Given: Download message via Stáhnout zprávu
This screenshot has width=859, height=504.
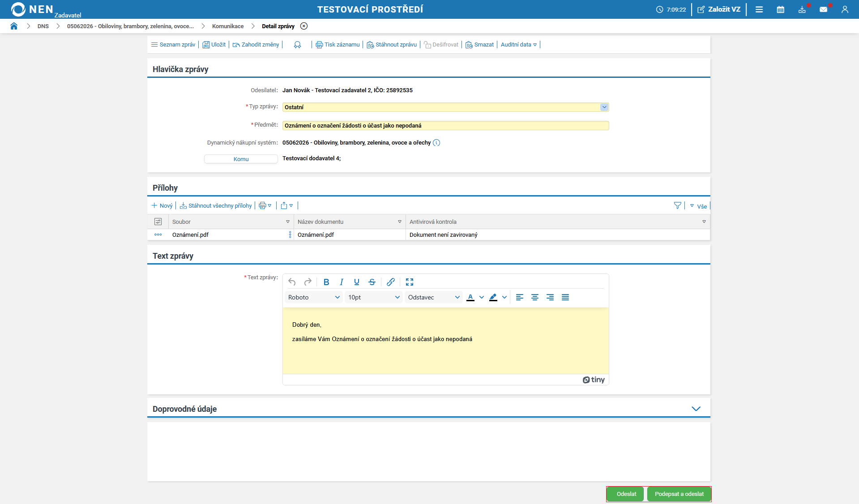Looking at the screenshot, I should (392, 45).
